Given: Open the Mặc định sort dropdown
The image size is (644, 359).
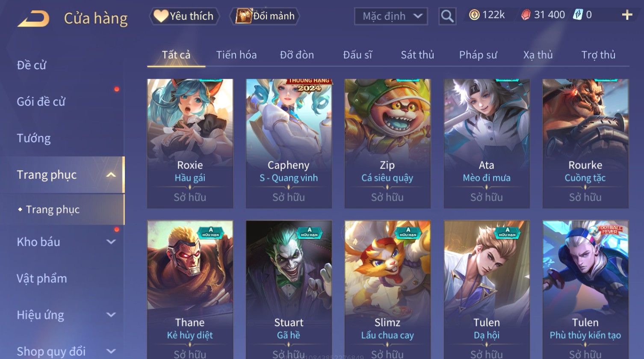Looking at the screenshot, I should [391, 16].
